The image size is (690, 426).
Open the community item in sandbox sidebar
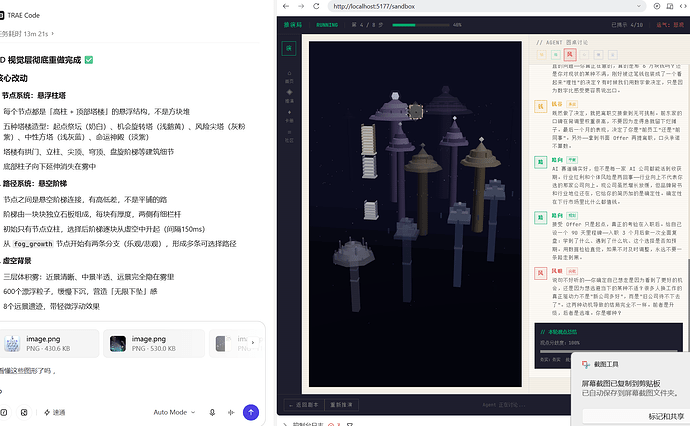289,136
